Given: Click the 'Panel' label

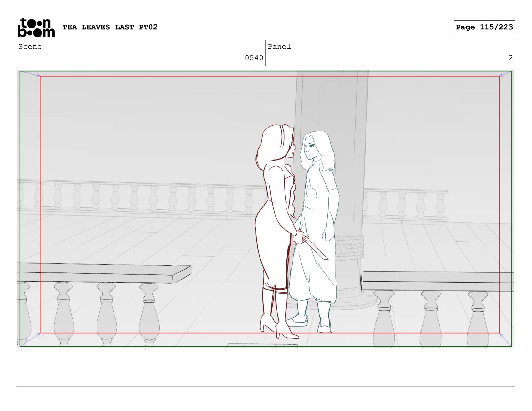Looking at the screenshot, I should click(x=279, y=47).
